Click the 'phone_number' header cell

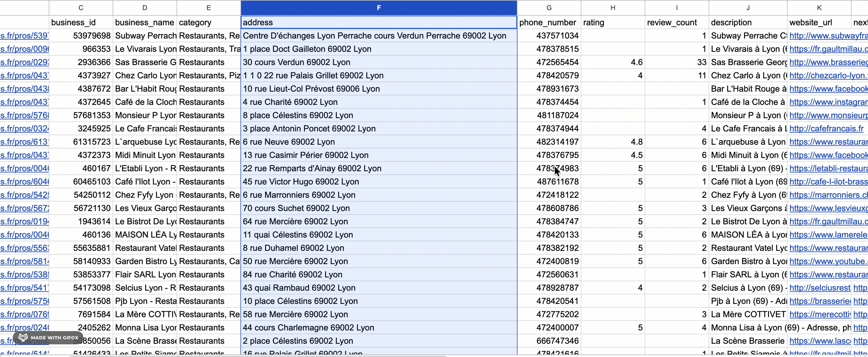(549, 22)
